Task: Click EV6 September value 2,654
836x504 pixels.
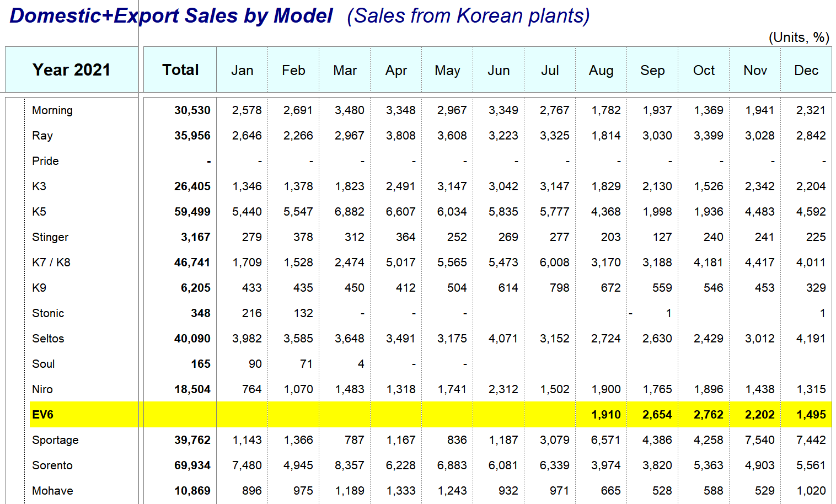Action: coord(657,415)
